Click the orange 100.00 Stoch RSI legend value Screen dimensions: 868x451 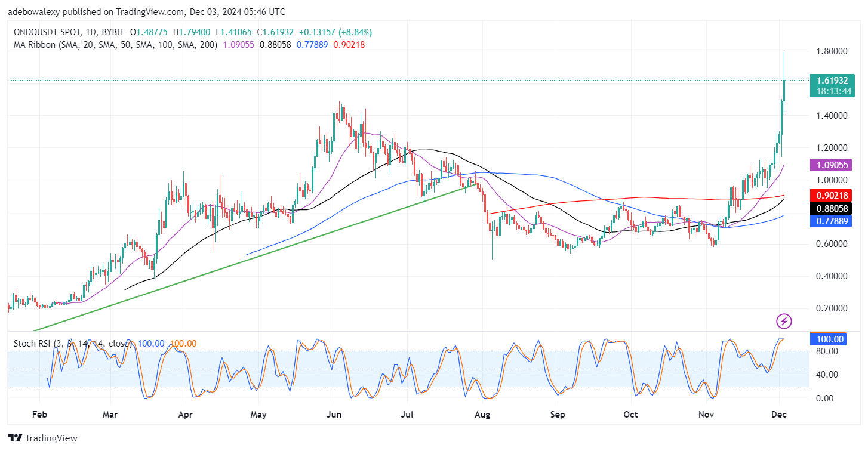[x=183, y=344]
